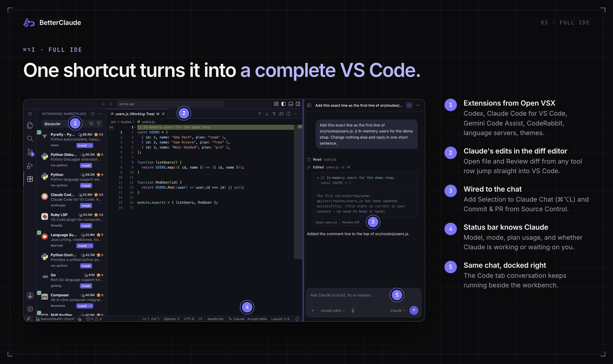Open the Install dropdown arrow for Composer
613x364 pixels.
tap(91, 306)
